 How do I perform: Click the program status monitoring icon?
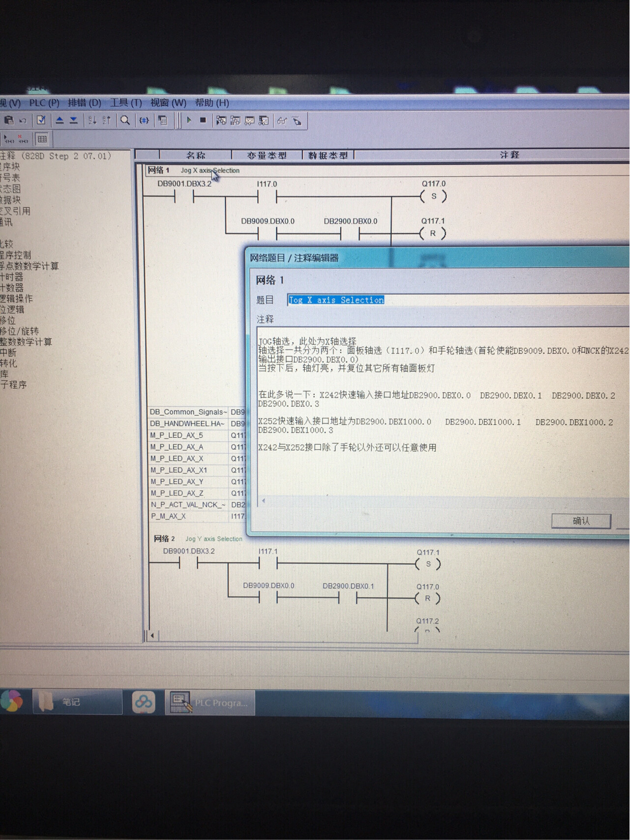point(221,121)
